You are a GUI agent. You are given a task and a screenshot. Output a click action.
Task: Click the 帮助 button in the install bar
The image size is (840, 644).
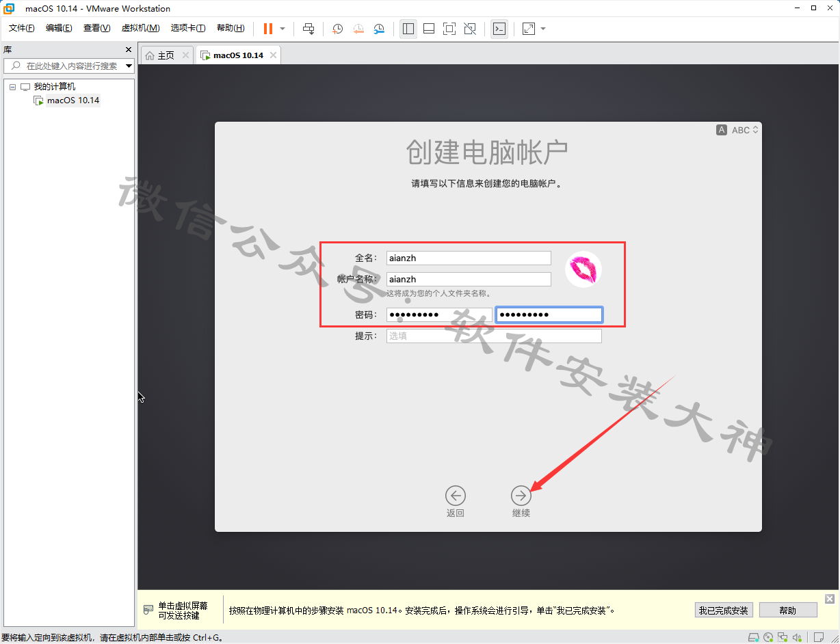[x=788, y=611]
